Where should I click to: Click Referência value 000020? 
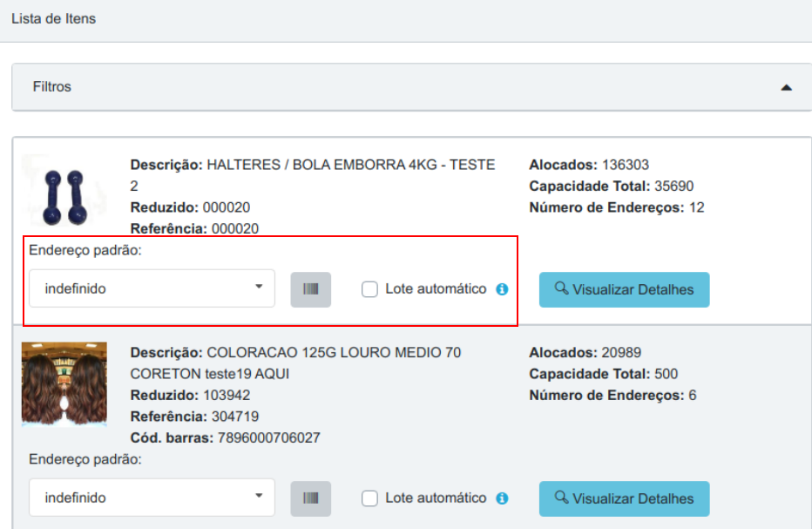pyautogui.click(x=235, y=228)
